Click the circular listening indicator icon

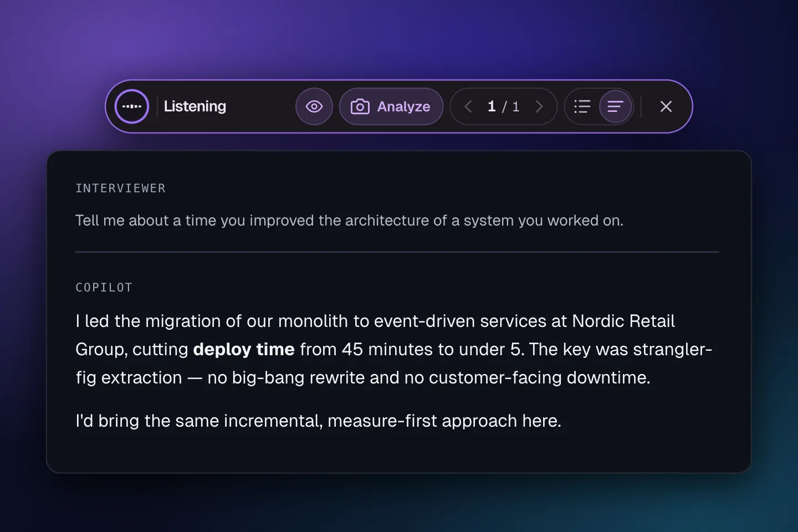[132, 106]
